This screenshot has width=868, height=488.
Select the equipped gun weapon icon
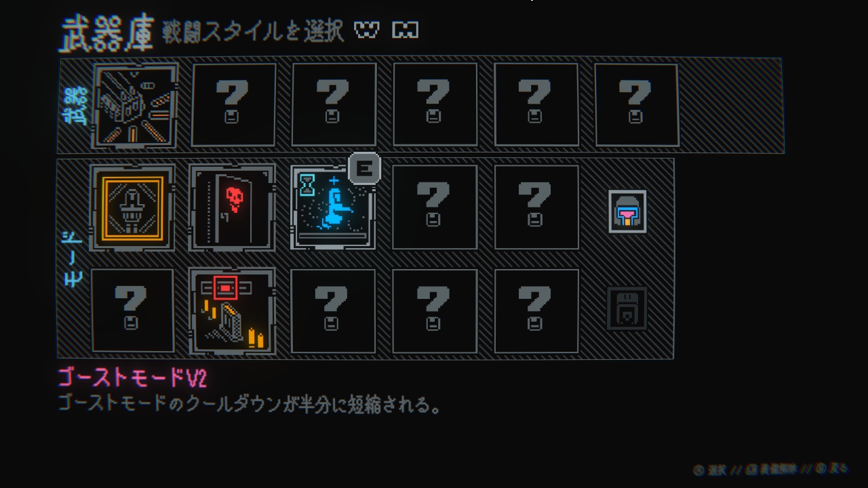[x=136, y=105]
